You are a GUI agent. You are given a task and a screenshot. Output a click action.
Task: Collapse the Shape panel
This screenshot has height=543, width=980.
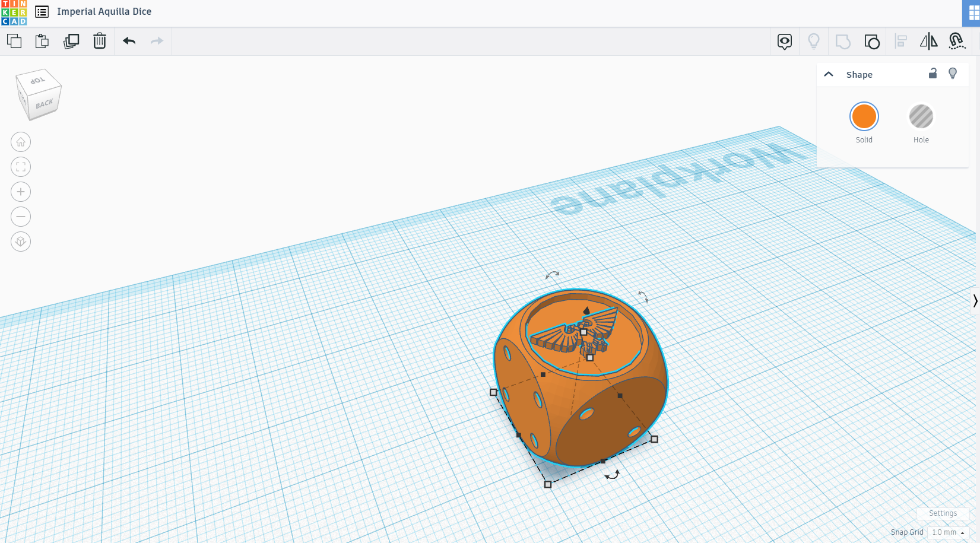click(829, 74)
